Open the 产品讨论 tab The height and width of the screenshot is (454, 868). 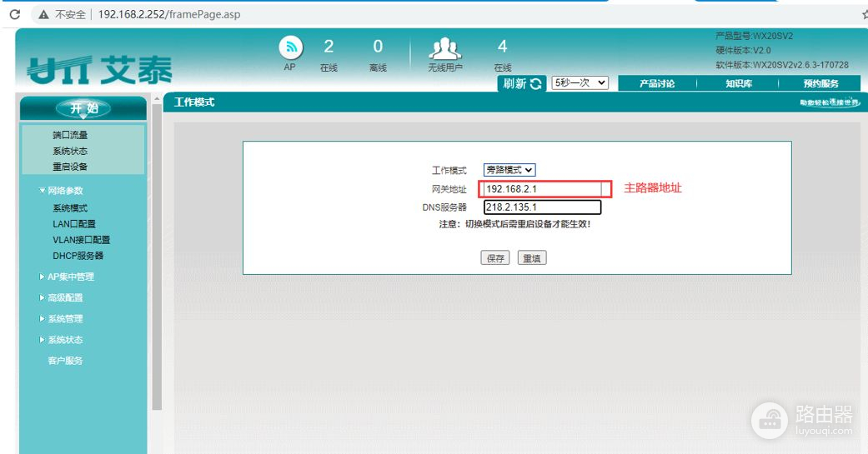656,83
